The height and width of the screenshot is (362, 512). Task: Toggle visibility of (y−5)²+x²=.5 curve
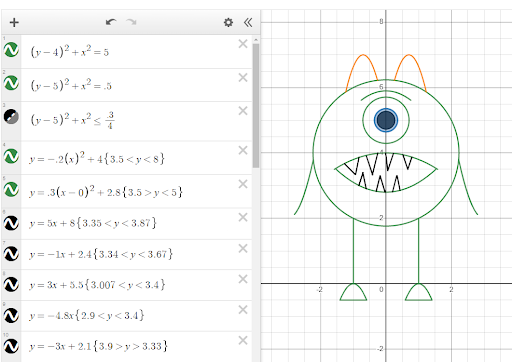pos(11,83)
